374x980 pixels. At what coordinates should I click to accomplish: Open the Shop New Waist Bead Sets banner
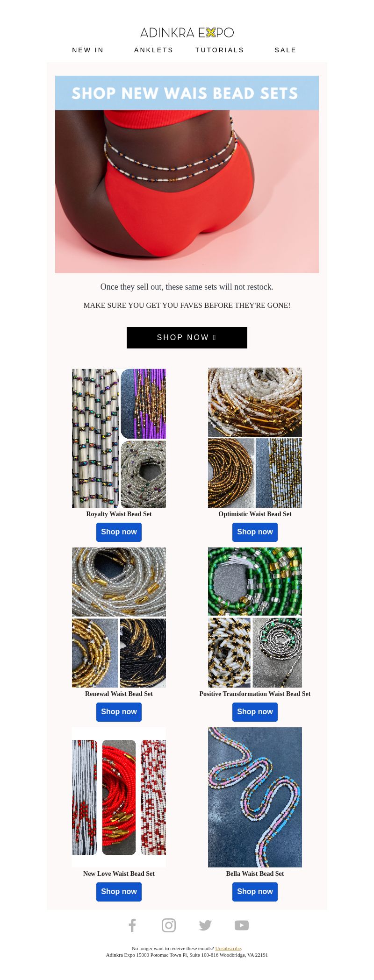pyautogui.click(x=187, y=174)
